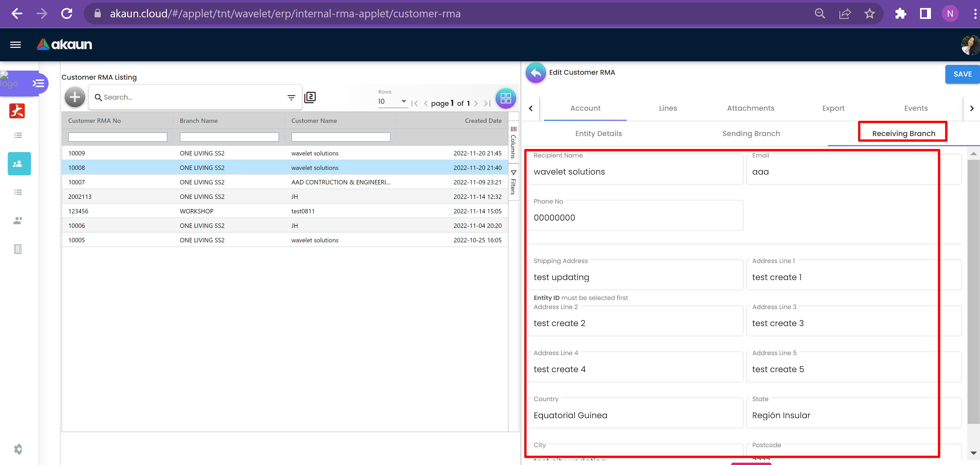Viewport: 980px width, 465px height.
Task: Click the stacked pages icon near search
Action: click(x=310, y=97)
